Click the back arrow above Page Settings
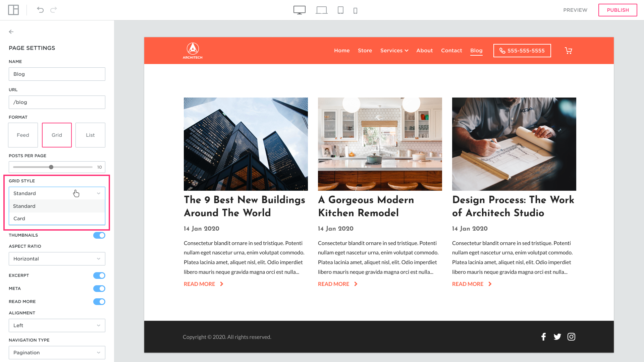The image size is (644, 362). (11, 32)
